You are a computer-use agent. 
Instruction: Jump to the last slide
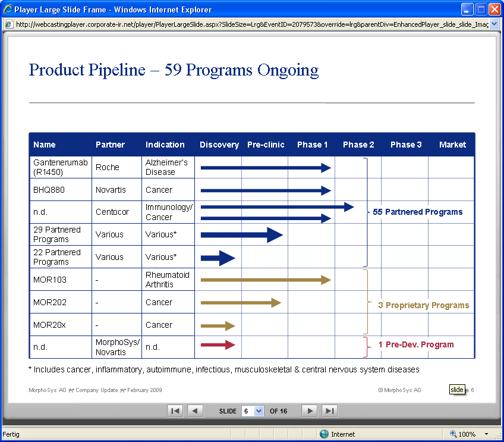click(x=329, y=410)
